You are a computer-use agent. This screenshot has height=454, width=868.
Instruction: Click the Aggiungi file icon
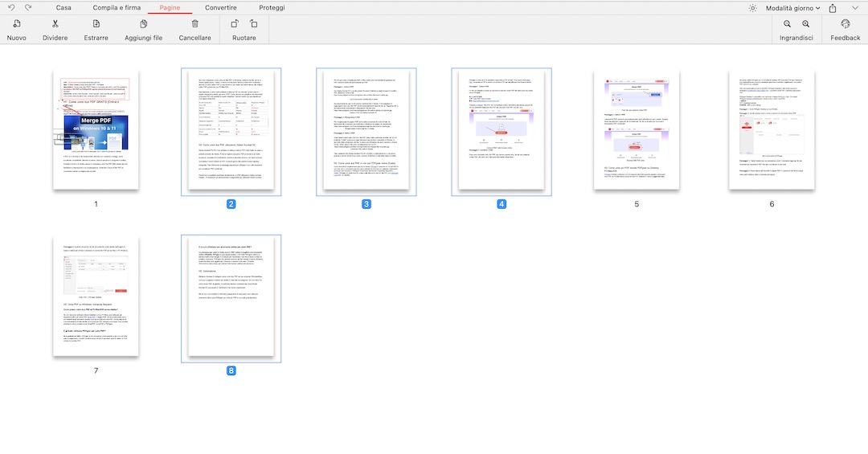pos(143,24)
